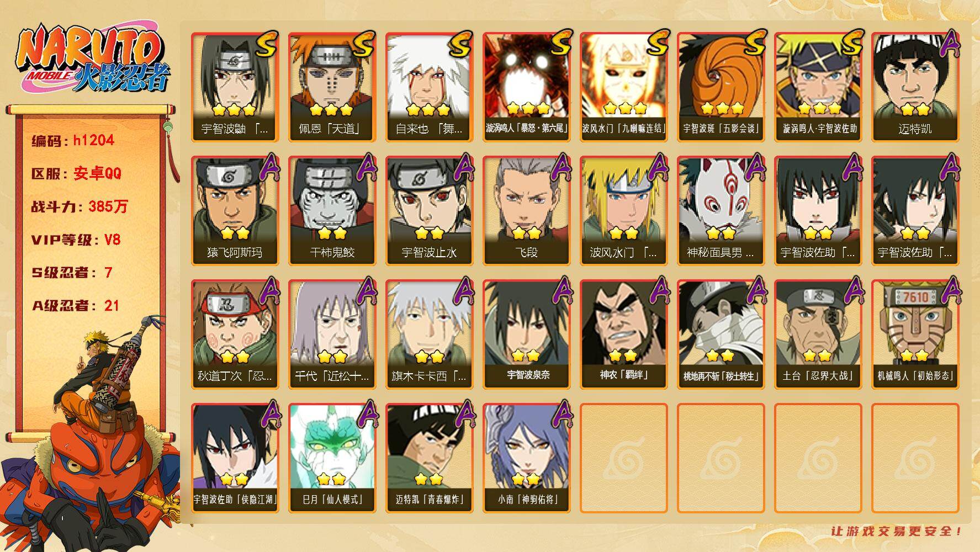Image resolution: width=980 pixels, height=552 pixels.
Task: Open the 飞段 ninja card
Action: [x=526, y=211]
